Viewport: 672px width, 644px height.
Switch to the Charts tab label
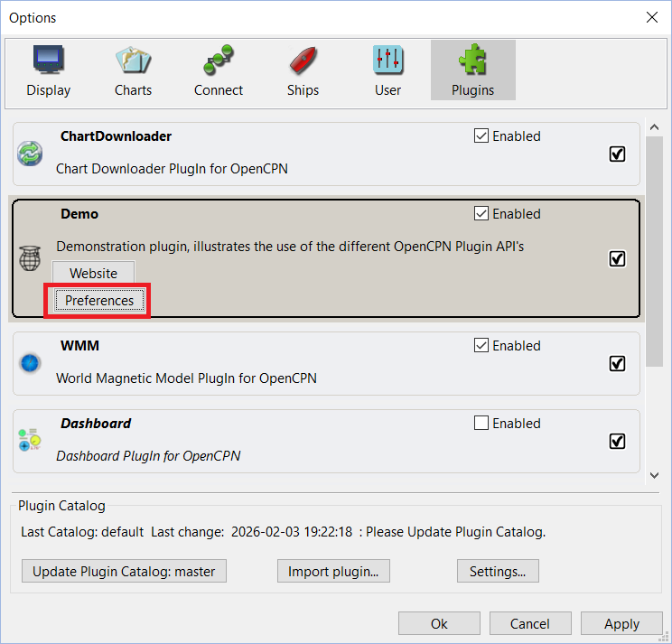click(134, 90)
